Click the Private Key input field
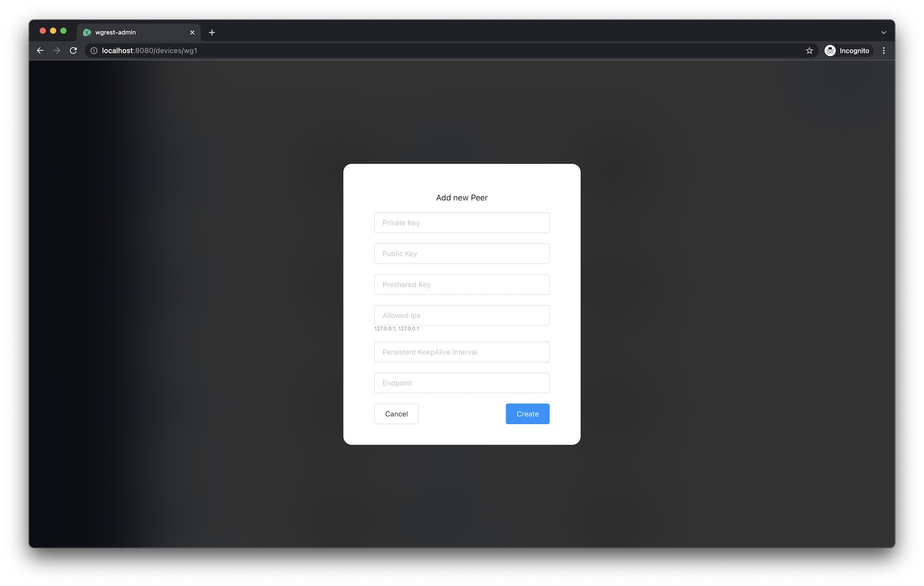Screen dimensions: 924x586 click(x=462, y=222)
